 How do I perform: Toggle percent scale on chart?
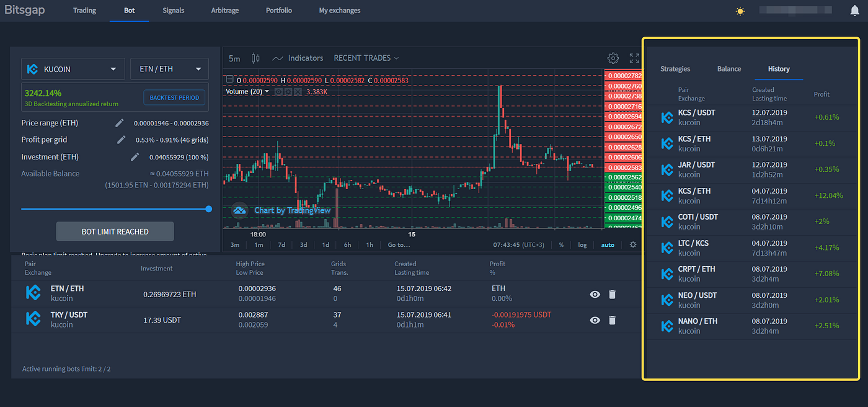coord(561,245)
